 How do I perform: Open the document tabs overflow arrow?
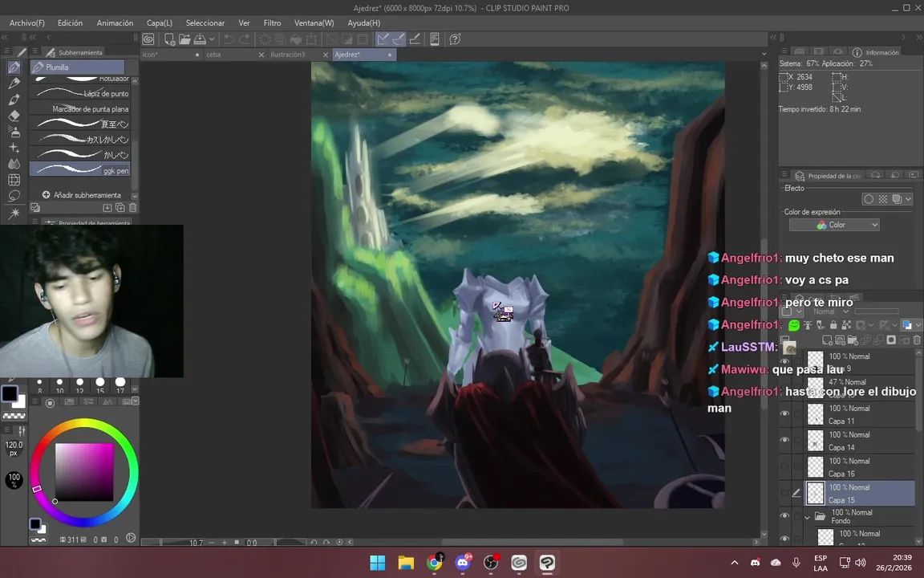(764, 55)
